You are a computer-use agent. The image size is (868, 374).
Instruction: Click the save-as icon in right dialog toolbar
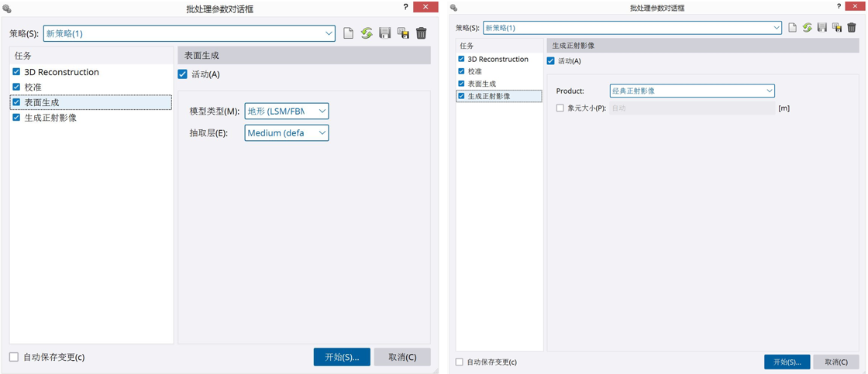click(837, 28)
